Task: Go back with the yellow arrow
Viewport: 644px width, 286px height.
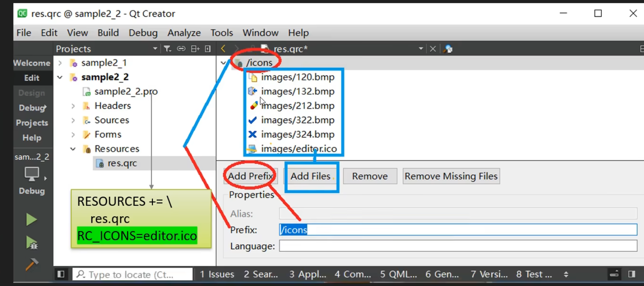Action: pyautogui.click(x=223, y=49)
